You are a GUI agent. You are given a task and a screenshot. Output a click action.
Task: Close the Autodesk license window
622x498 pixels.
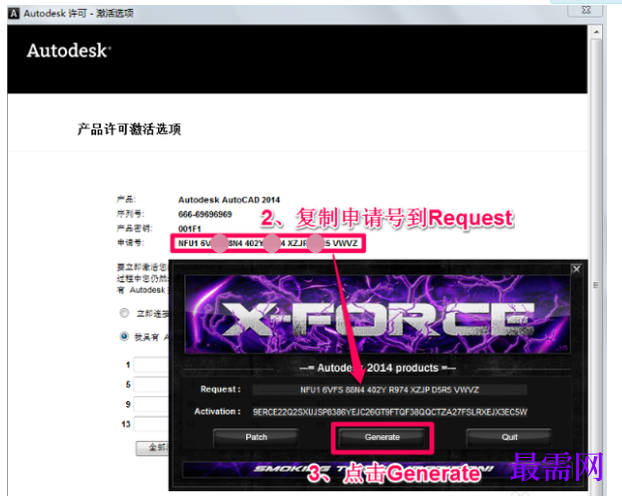pos(586,10)
